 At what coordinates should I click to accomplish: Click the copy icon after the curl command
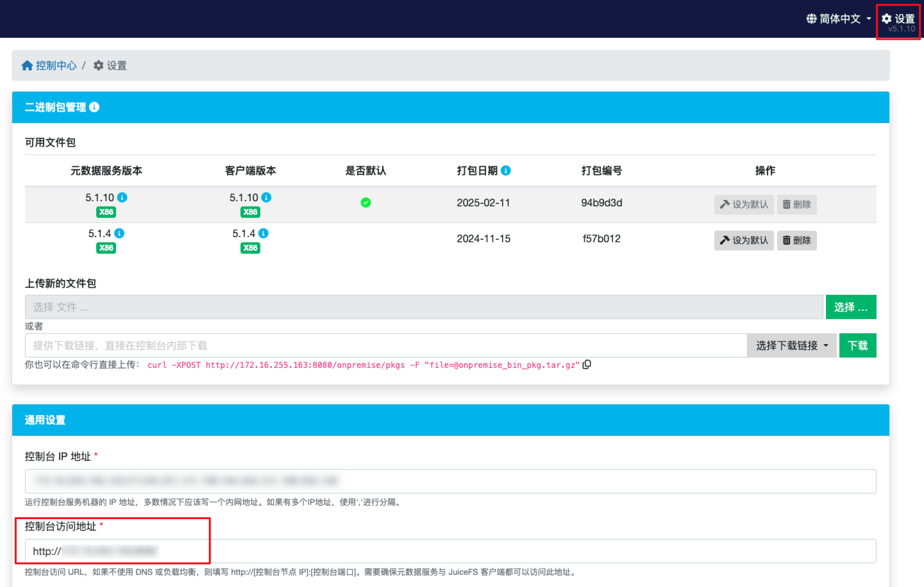tap(586, 364)
